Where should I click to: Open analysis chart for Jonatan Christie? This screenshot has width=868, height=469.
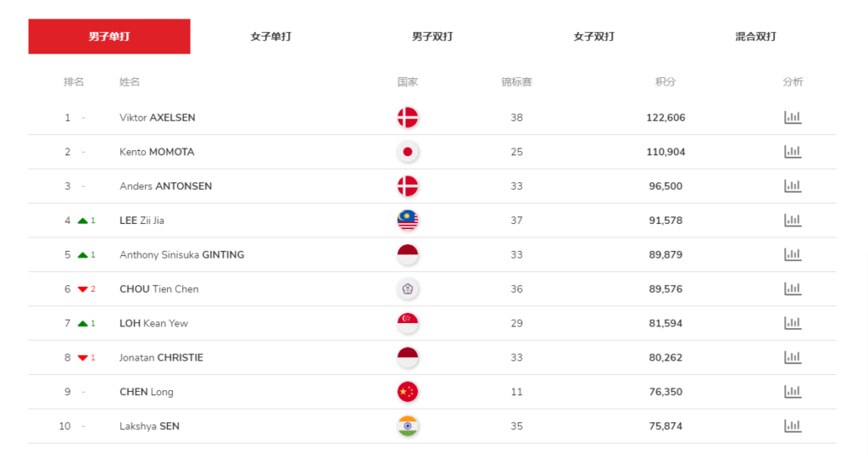[793, 358]
